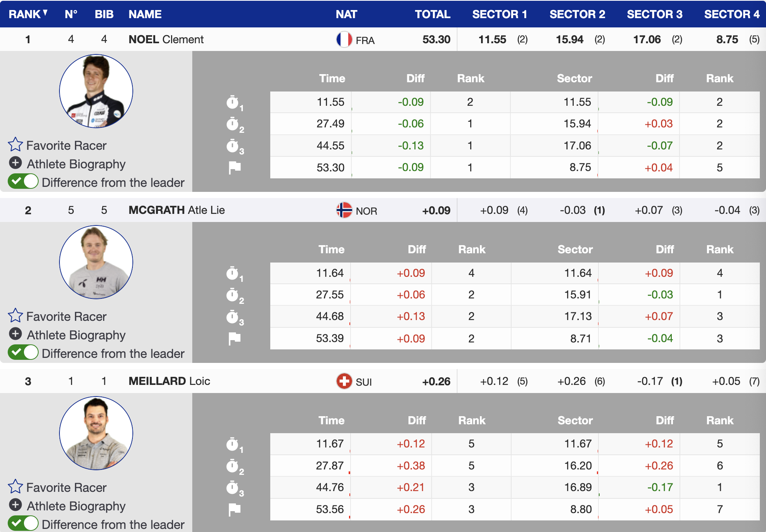Screen dimensions: 766x532
Task: Click MEILLARD Loic name row
Action: (x=169, y=381)
